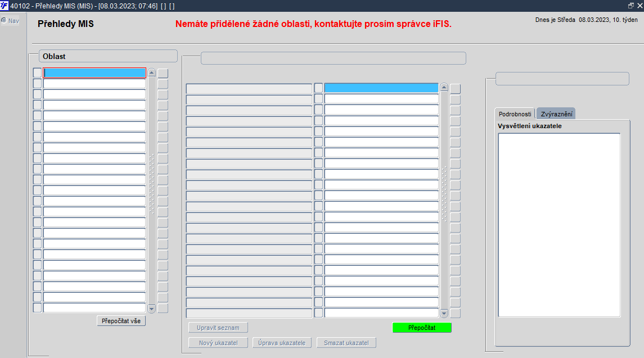
Task: Click small button right of first Oblast row
Action: coord(163,73)
